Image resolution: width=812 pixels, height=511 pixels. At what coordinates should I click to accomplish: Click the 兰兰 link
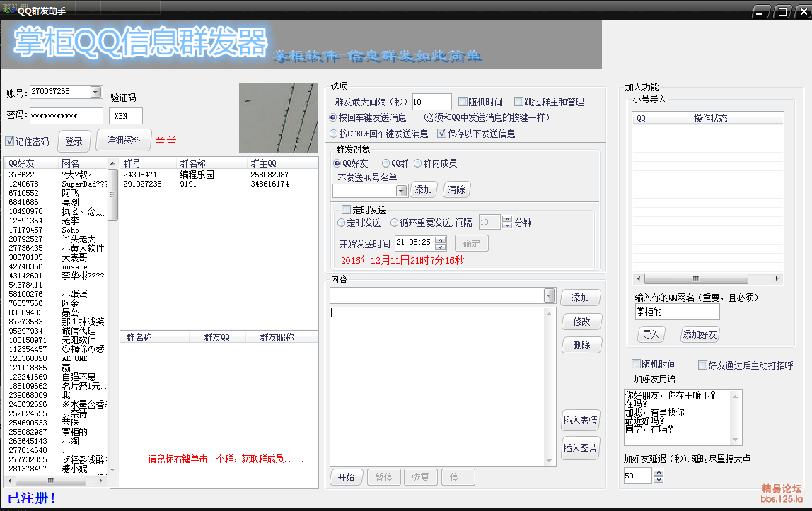166,141
